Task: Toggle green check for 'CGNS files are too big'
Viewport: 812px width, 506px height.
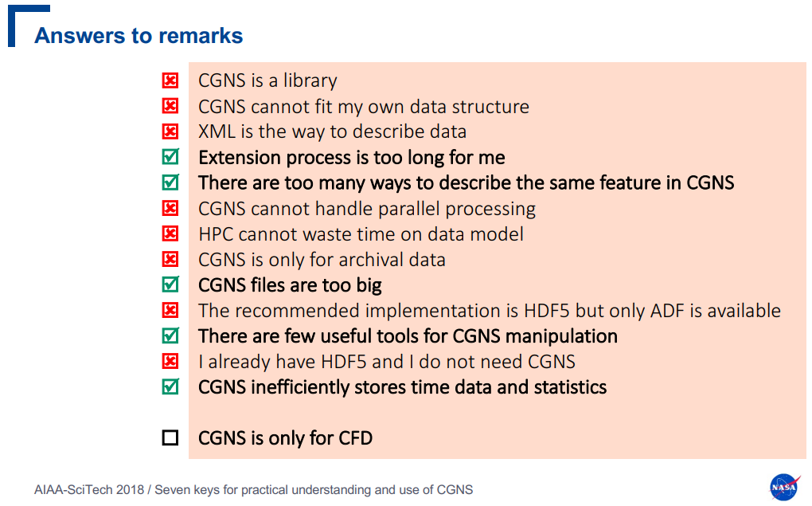Action: 170,284
